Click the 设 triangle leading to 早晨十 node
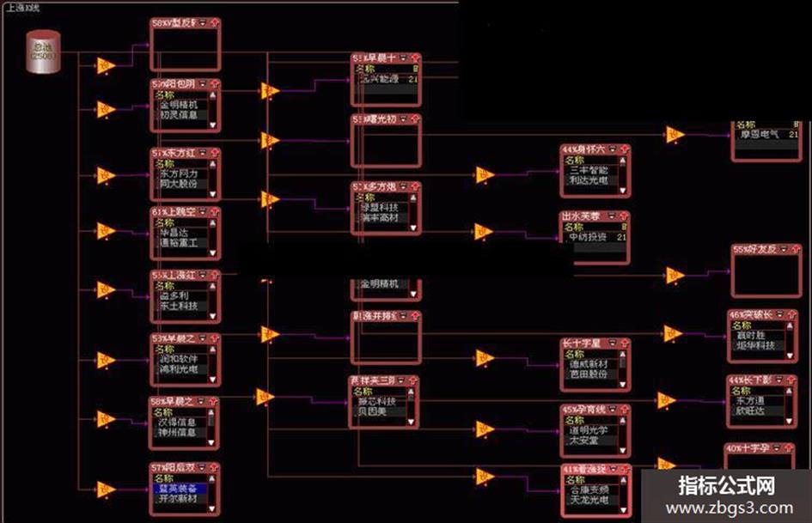The width and height of the screenshot is (812, 523). coord(271,91)
